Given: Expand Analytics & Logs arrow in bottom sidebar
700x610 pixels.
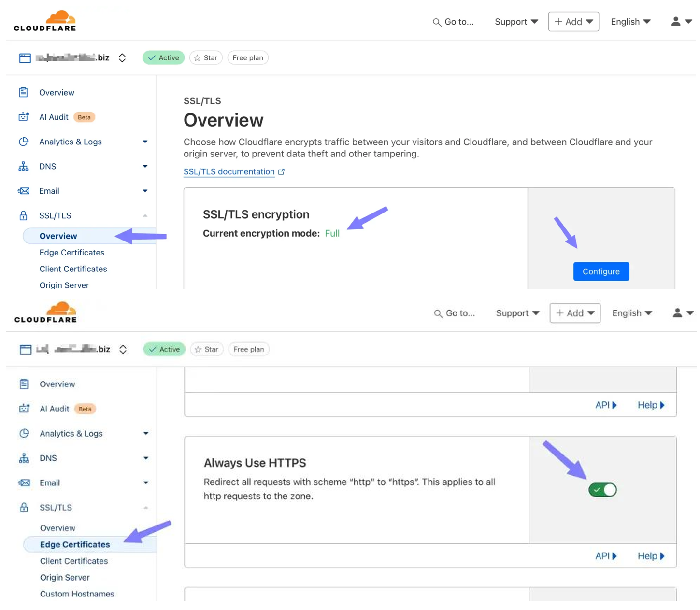Looking at the screenshot, I should (145, 433).
